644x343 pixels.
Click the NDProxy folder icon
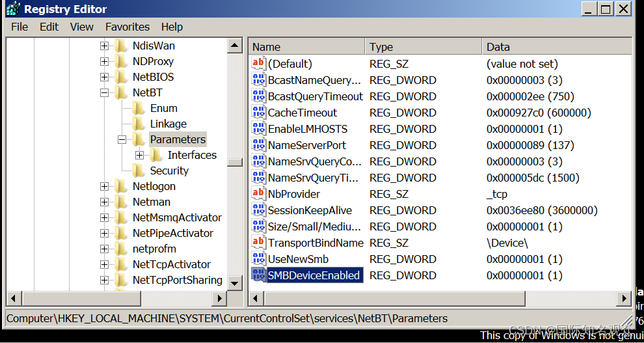[121, 61]
